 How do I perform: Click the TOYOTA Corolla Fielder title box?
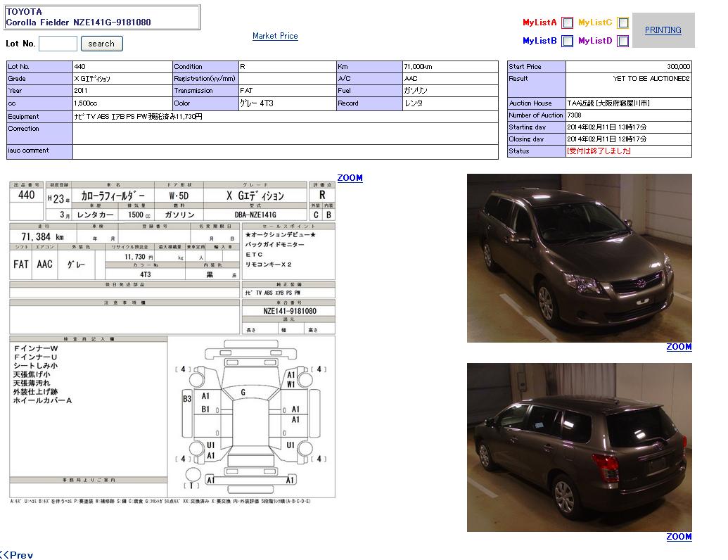pos(103,17)
